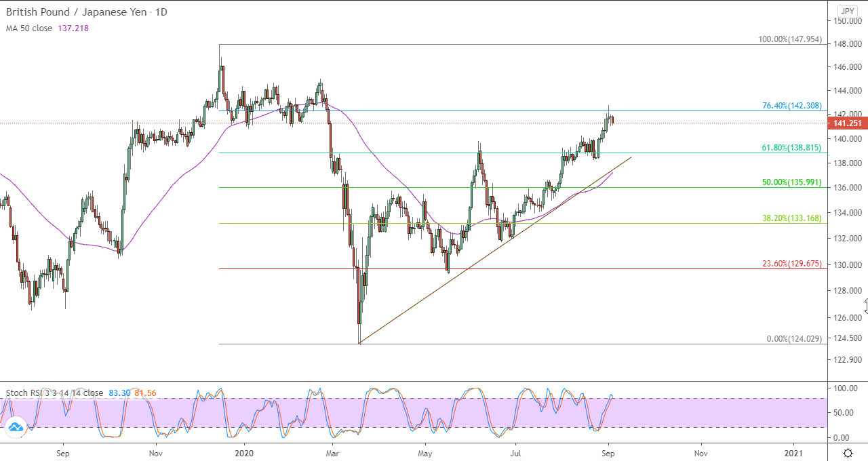Click the Stoch RSI value 81.56

pos(145,393)
